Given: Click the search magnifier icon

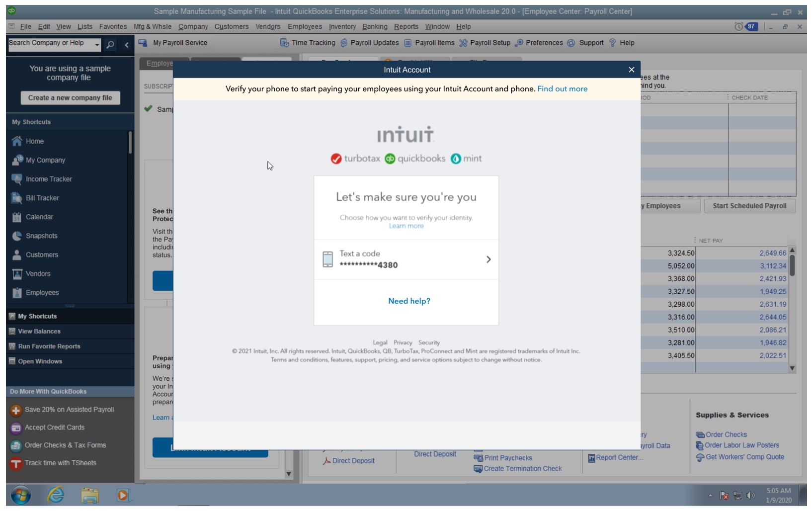Looking at the screenshot, I should coord(110,45).
